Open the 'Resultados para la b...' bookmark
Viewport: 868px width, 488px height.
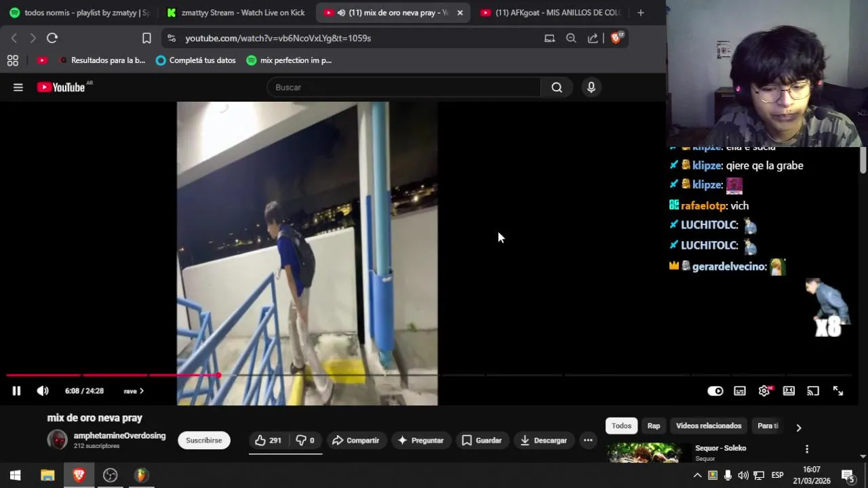pos(101,60)
